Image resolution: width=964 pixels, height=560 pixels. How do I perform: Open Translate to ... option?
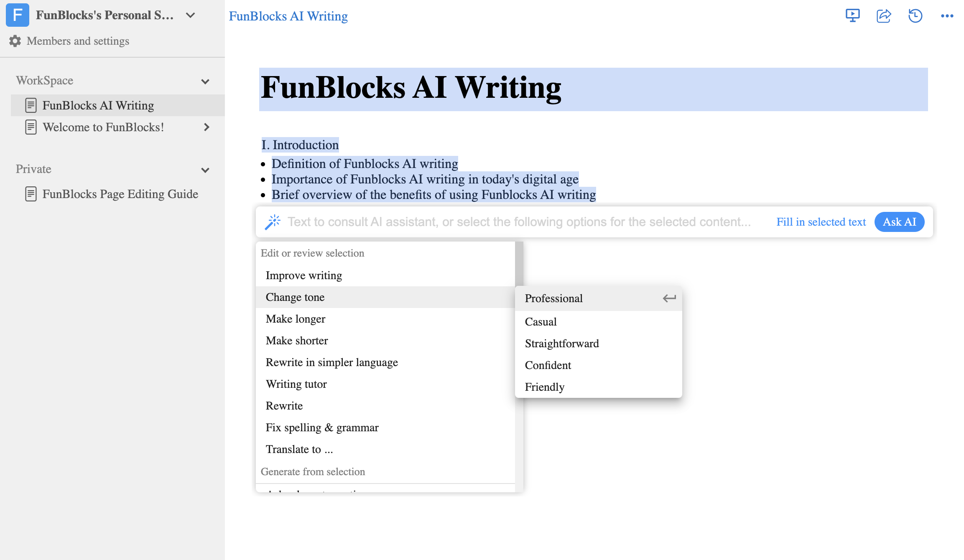pyautogui.click(x=385, y=449)
